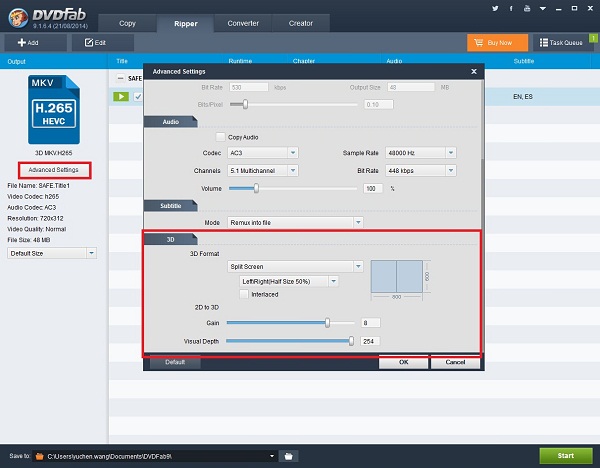Enable the Interlaced checkbox
The width and height of the screenshot is (600, 468).
click(x=244, y=294)
